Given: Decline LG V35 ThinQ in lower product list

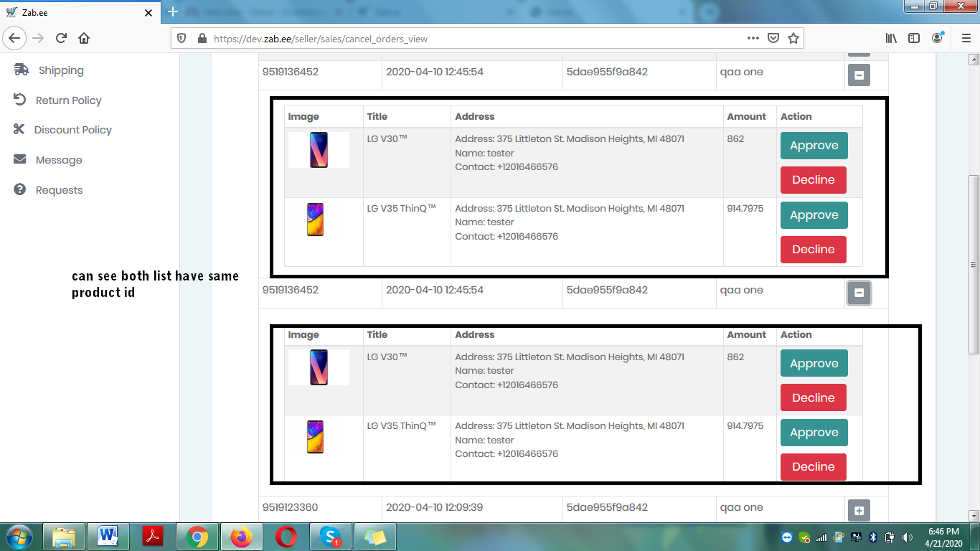Looking at the screenshot, I should pos(813,467).
